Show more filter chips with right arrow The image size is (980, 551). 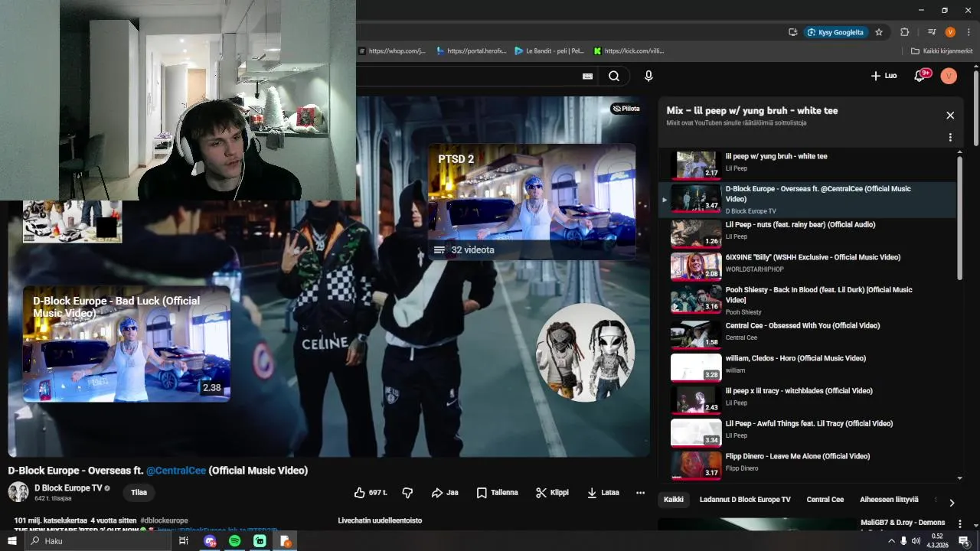click(952, 503)
